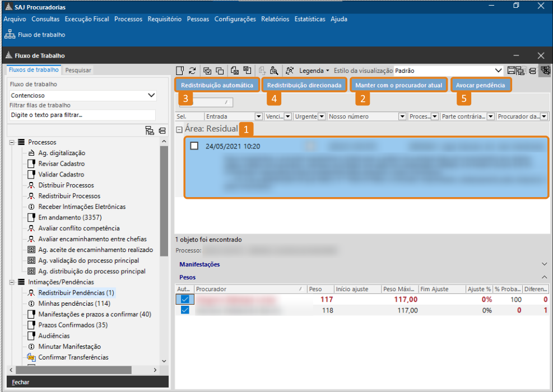Image resolution: width=553 pixels, height=392 pixels.
Task: Click the Distribuir Processos person icon
Action: pos(31,185)
